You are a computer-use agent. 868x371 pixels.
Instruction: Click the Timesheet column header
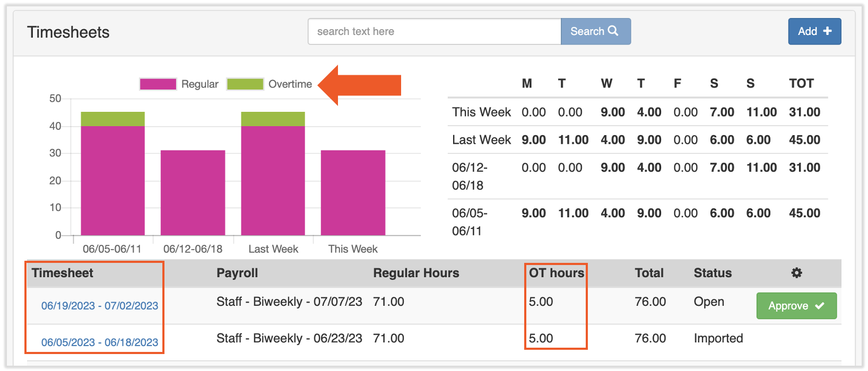tap(63, 273)
